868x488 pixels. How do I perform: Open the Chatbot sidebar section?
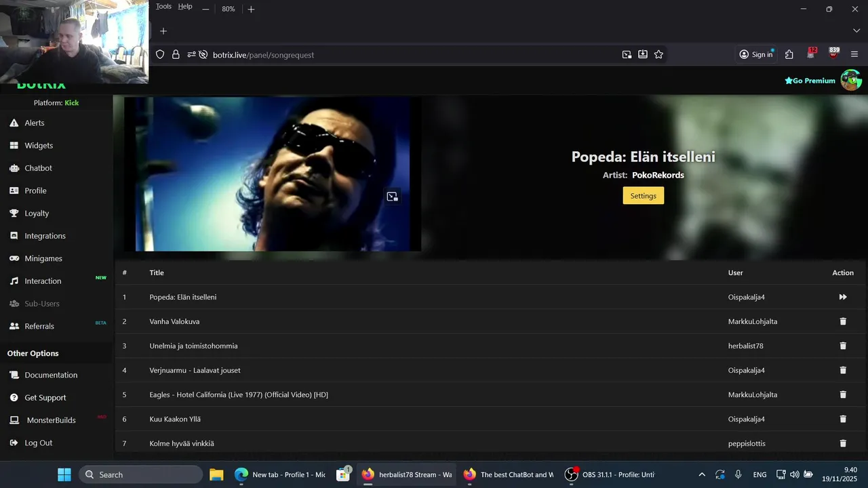[x=38, y=168]
